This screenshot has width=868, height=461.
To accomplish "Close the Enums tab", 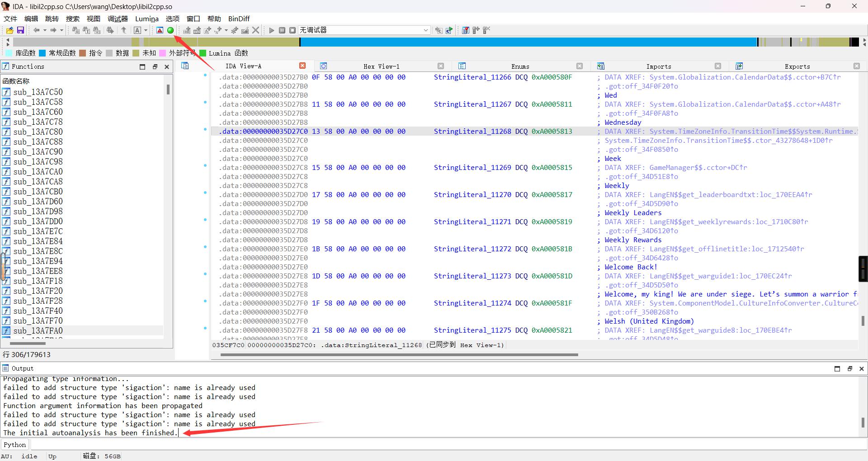I will [x=580, y=66].
